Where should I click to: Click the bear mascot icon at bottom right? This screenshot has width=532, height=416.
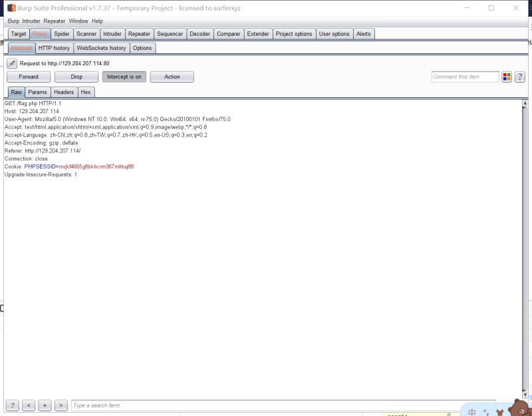521,407
